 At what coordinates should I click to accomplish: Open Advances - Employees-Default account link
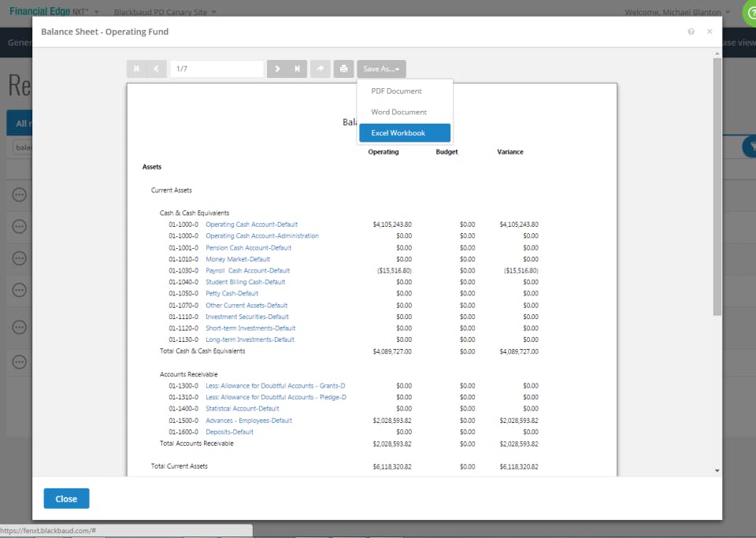[249, 421]
